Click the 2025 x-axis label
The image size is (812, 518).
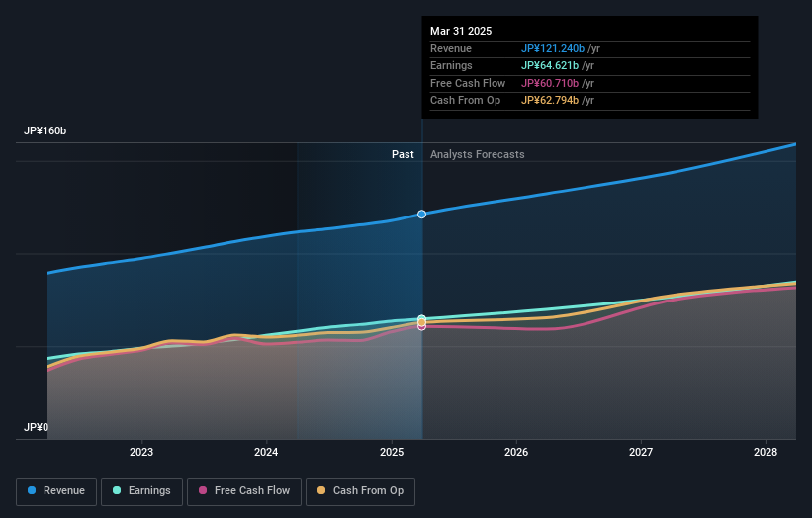[392, 452]
